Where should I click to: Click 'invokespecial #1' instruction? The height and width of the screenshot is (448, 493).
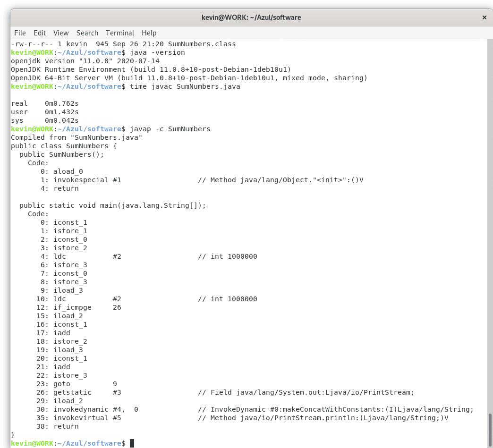87,180
